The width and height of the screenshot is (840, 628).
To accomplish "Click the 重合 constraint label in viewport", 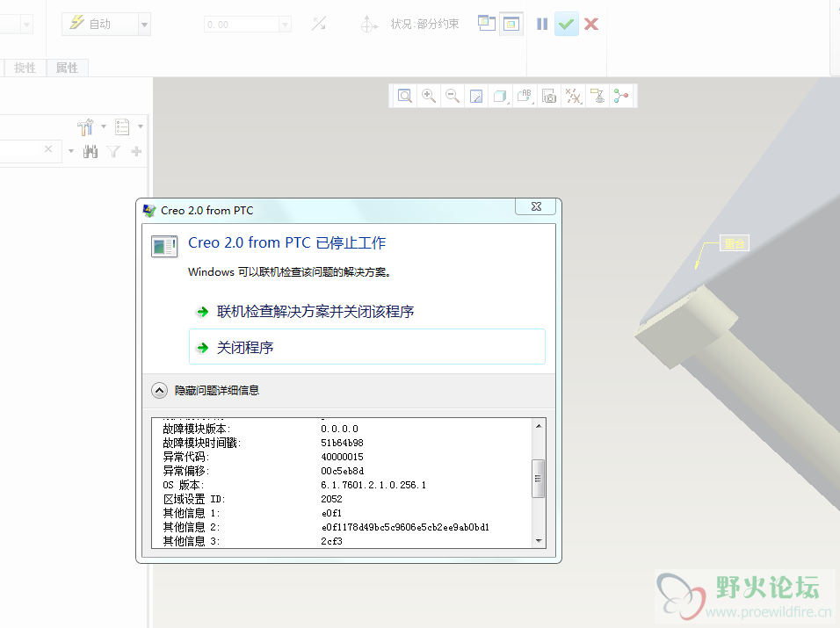I will (x=735, y=243).
